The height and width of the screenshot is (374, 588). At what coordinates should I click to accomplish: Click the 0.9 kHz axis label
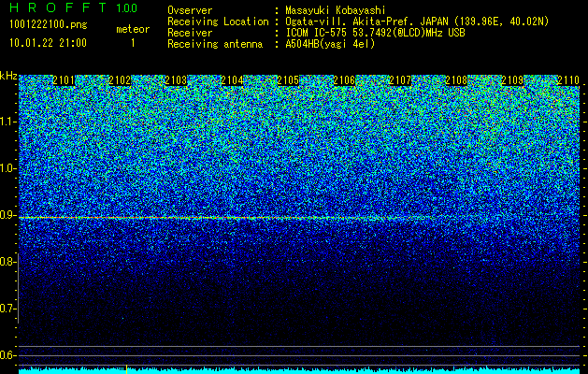pos(8,215)
